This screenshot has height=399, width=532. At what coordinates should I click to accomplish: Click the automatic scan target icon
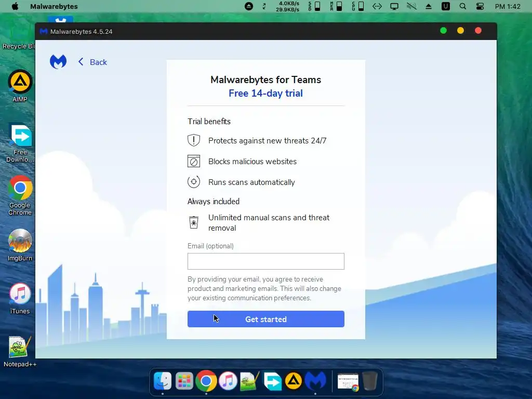(x=194, y=182)
